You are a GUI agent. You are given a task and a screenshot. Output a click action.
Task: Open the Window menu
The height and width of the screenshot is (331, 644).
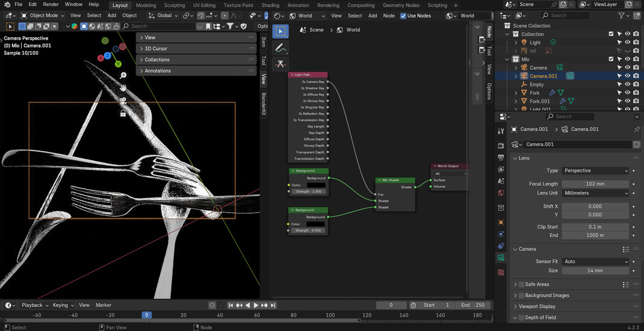(x=73, y=5)
